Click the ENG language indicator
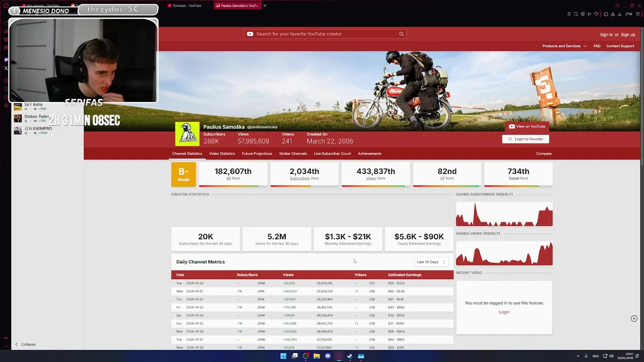Image resolution: width=644 pixels, height=362 pixels. click(596, 356)
